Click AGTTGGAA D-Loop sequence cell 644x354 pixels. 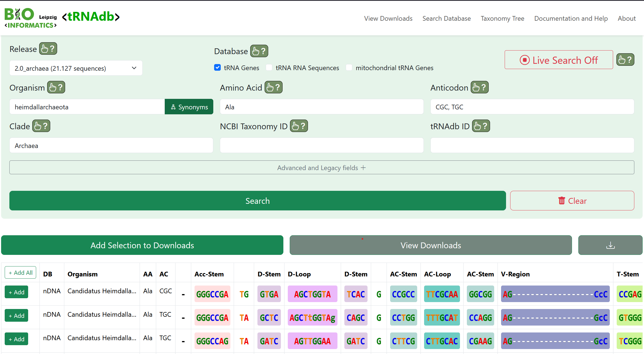coord(312,341)
